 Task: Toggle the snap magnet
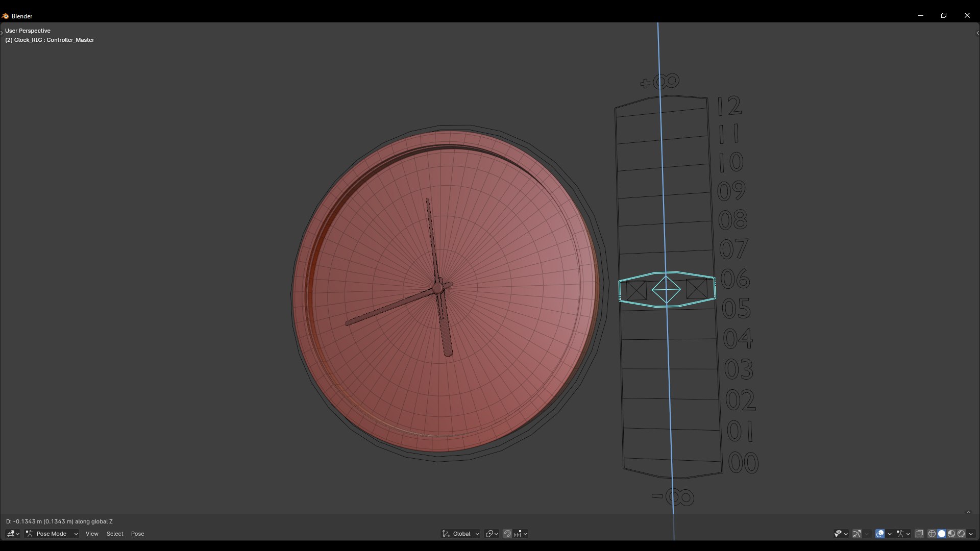point(507,534)
